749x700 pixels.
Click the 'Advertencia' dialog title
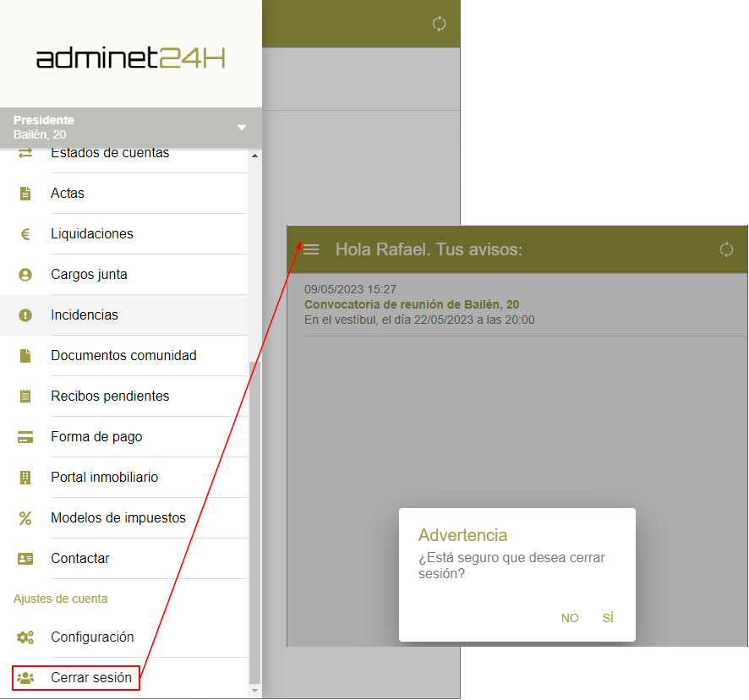tap(462, 536)
